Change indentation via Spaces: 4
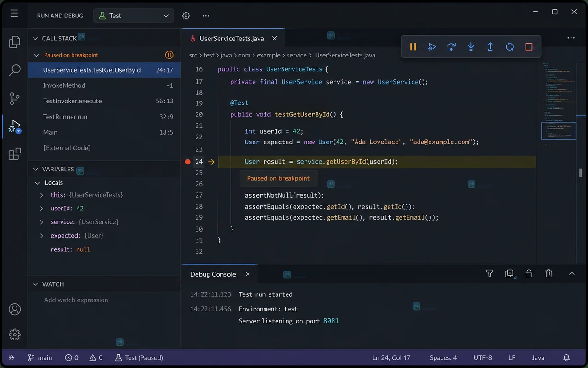This screenshot has width=588, height=368. pyautogui.click(x=443, y=357)
